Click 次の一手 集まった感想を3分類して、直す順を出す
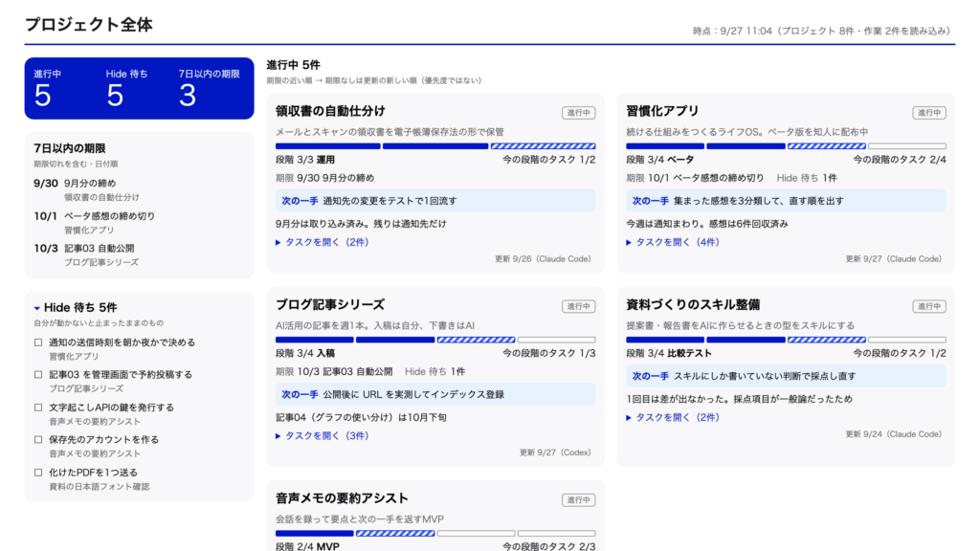980x551 pixels. [x=787, y=201]
